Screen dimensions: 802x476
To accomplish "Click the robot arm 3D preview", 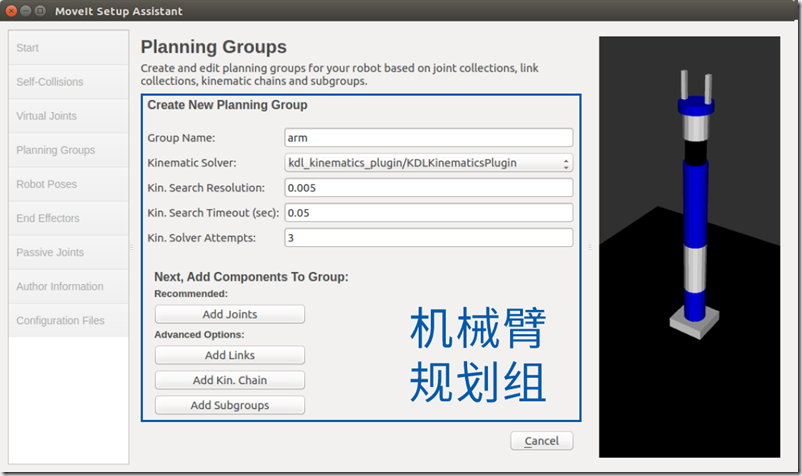I will click(689, 247).
